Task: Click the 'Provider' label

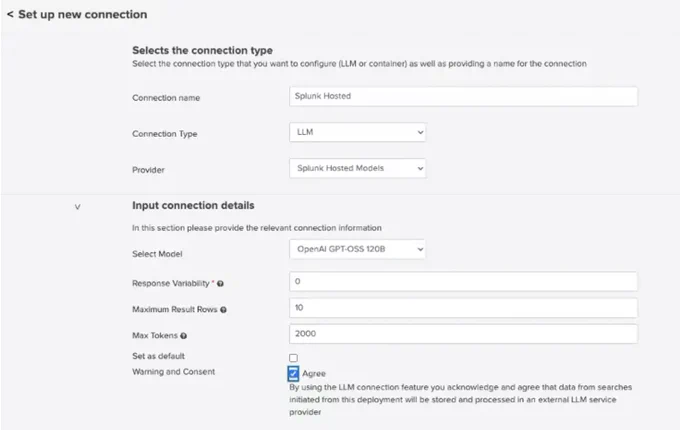Action: point(148,170)
